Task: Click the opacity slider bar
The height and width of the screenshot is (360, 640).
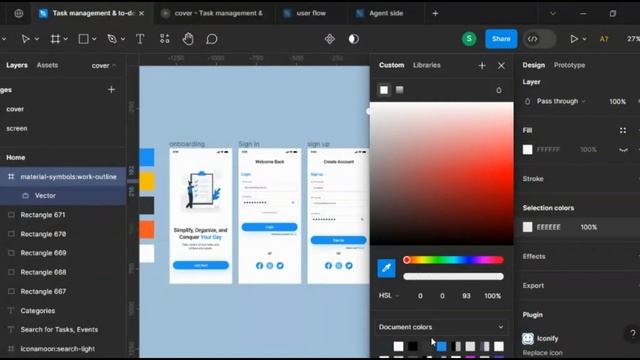Action: (x=453, y=276)
